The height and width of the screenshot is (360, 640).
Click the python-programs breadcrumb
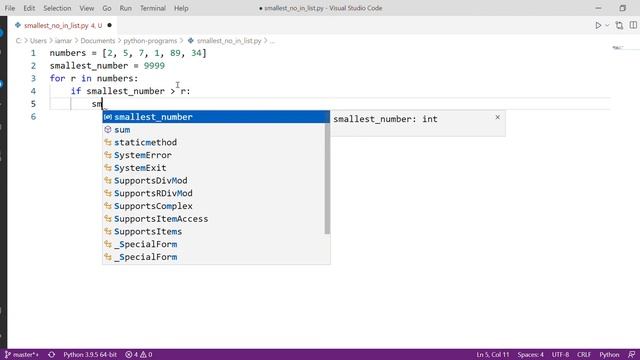[150, 41]
